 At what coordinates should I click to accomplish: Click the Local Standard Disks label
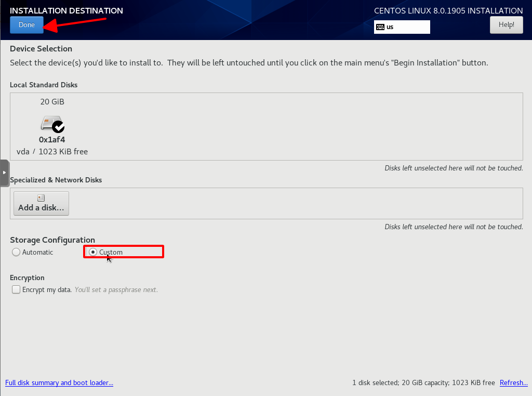(x=44, y=85)
